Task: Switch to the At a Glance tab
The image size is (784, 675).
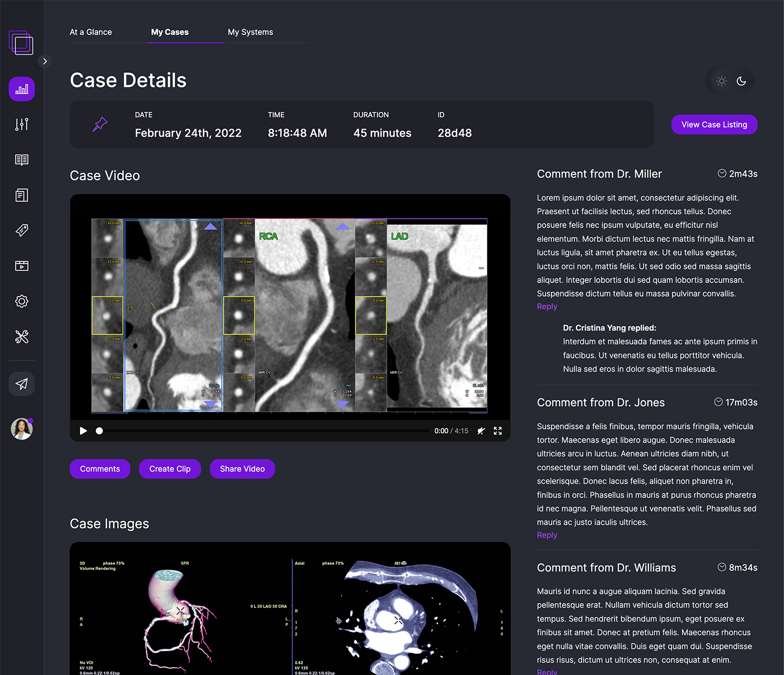Action: tap(91, 32)
